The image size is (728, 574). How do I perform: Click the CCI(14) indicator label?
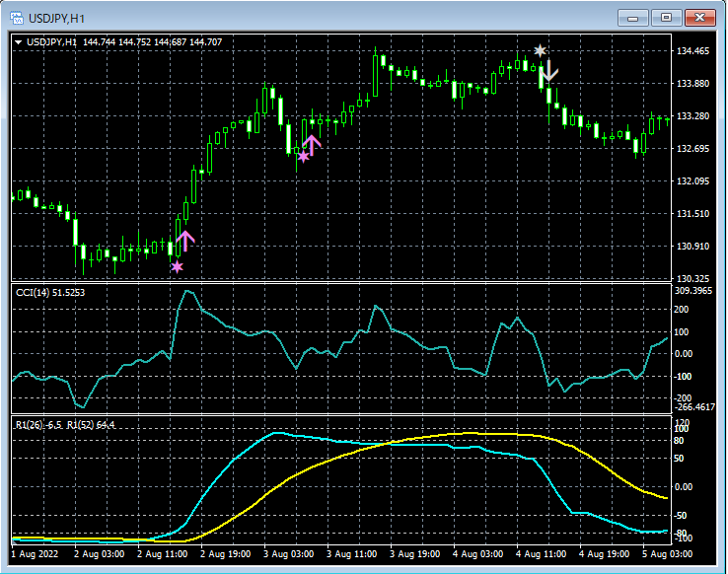(48, 293)
